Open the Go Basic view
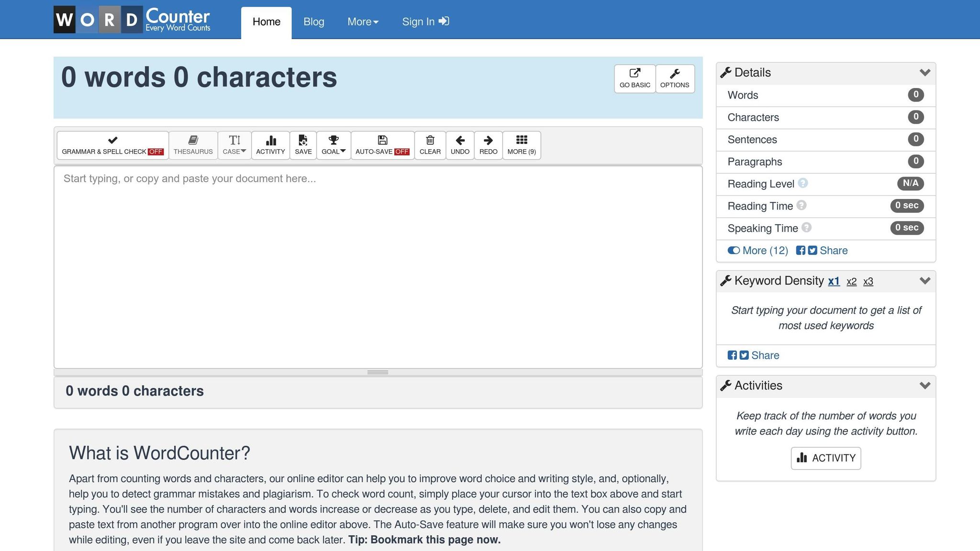The height and width of the screenshot is (551, 980). tap(635, 78)
